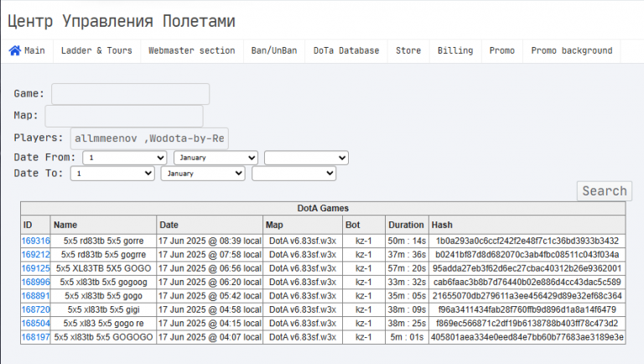Select game name '5x5 xl83 5x5 gogo re'

click(x=103, y=324)
